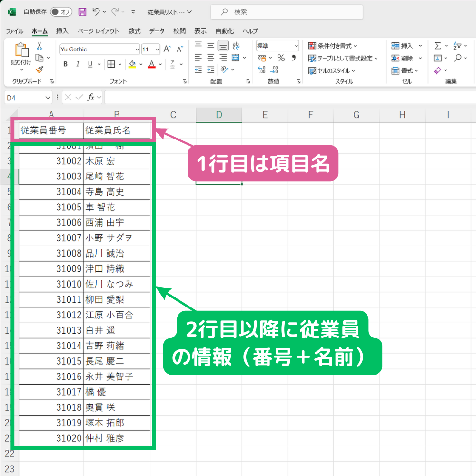Toggle Underline formatting
Viewport: 476px width, 476px height.
click(90, 64)
